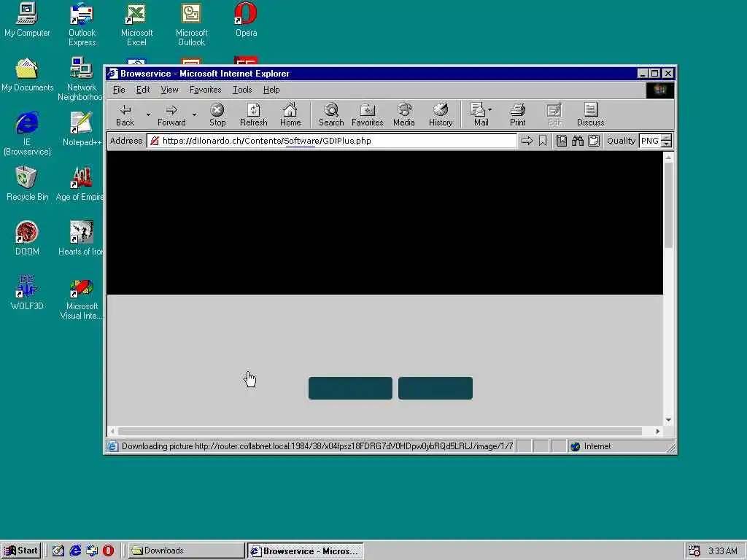Switch to the Downloads taskbar window
This screenshot has width=747, height=560.
[186, 551]
